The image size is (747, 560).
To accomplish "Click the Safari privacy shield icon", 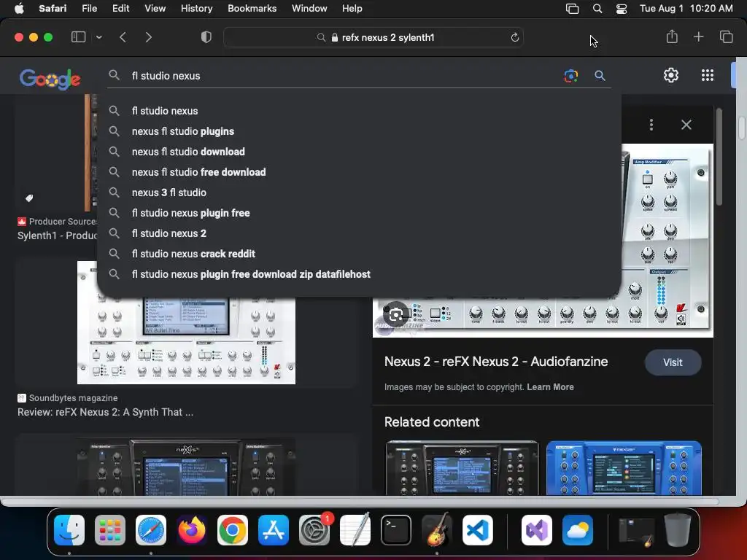I will pyautogui.click(x=206, y=37).
